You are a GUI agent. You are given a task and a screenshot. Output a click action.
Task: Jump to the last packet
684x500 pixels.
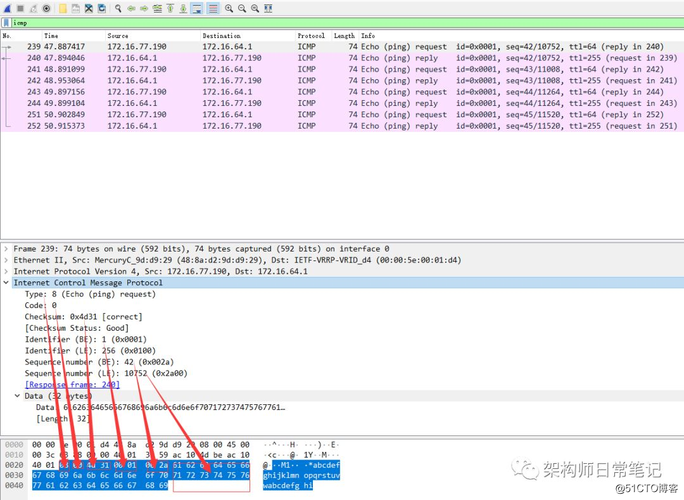click(x=183, y=8)
